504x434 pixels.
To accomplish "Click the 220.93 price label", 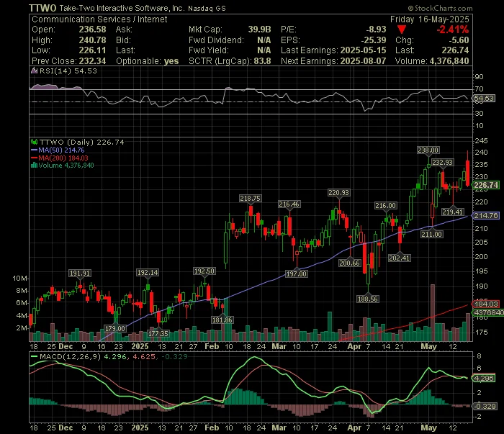I will click(x=338, y=192).
